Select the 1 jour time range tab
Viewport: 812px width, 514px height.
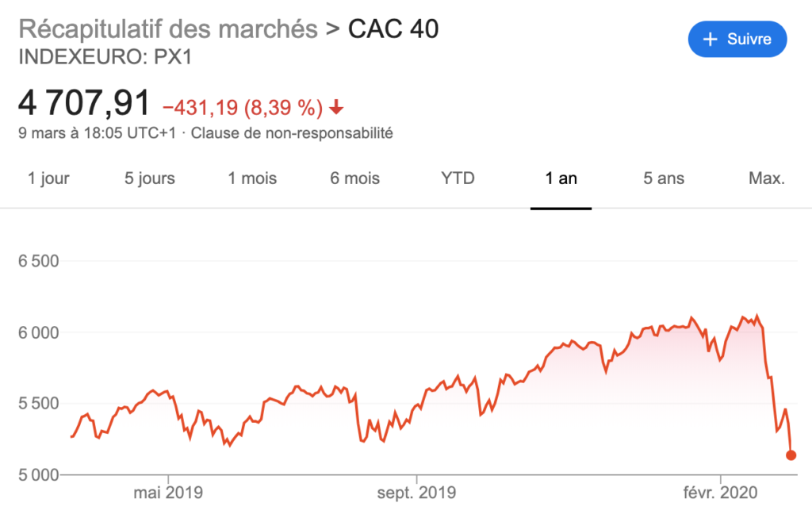click(x=48, y=178)
